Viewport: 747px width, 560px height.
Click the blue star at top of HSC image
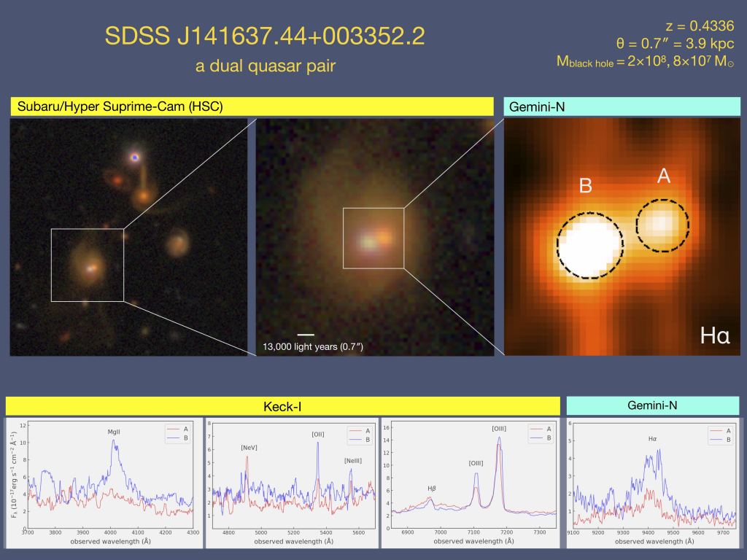pos(134,156)
